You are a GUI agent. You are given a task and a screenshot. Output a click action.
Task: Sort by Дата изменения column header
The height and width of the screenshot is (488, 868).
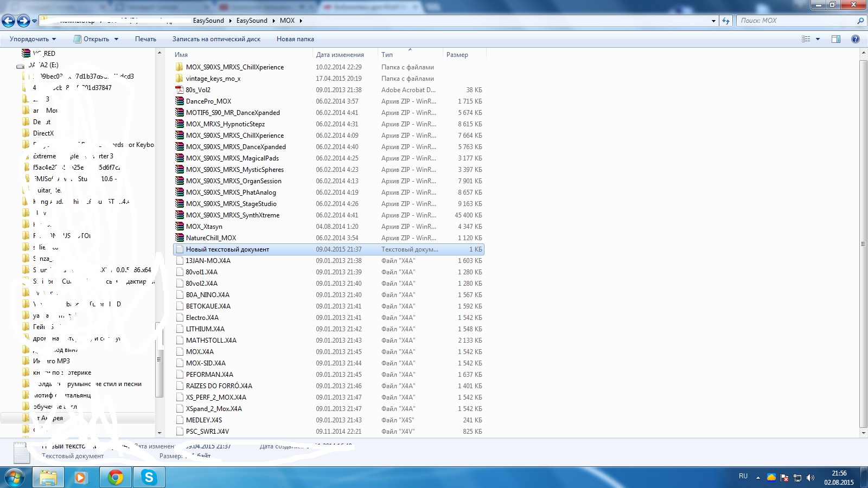[x=345, y=55]
